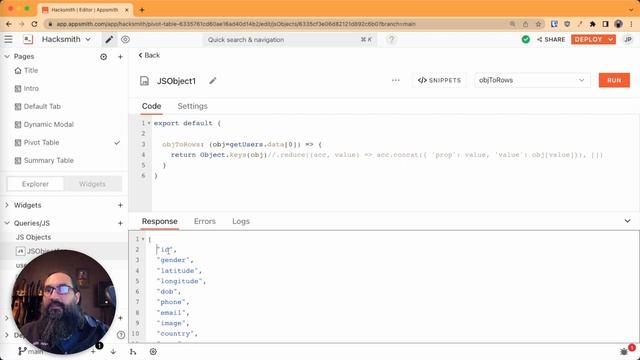This screenshot has width=640, height=360.
Task: Open the Errors tab
Action: (204, 221)
